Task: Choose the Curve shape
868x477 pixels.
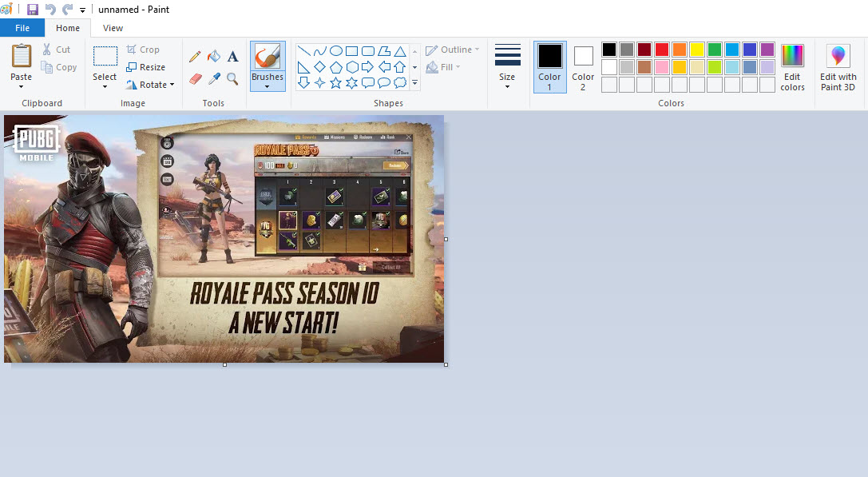Action: [x=320, y=51]
